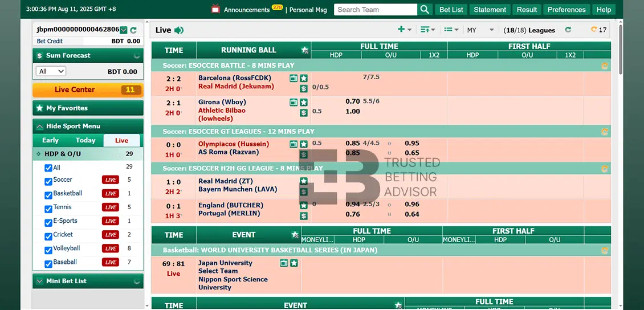Image resolution: width=644 pixels, height=310 pixels.
Task: Open the Help menu
Action: tap(604, 10)
